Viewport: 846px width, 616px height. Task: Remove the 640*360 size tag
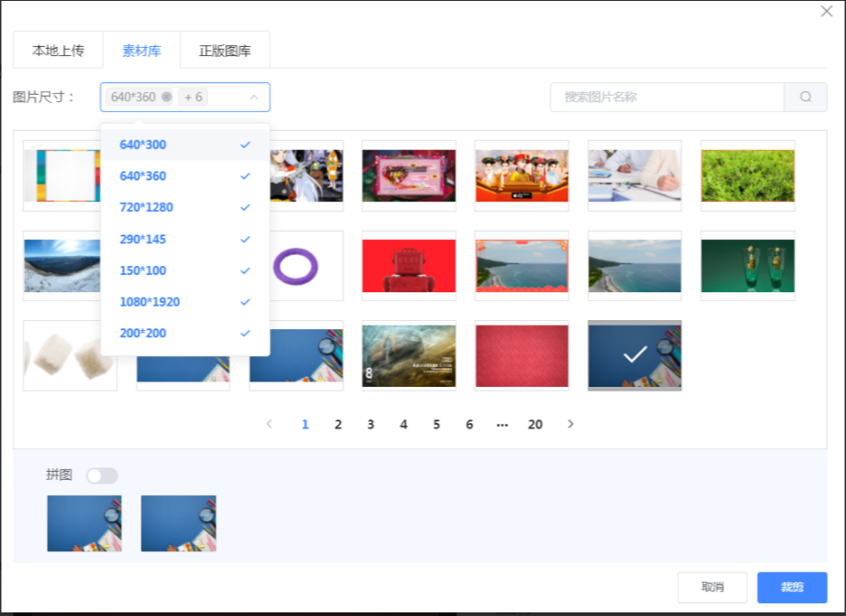point(167,97)
